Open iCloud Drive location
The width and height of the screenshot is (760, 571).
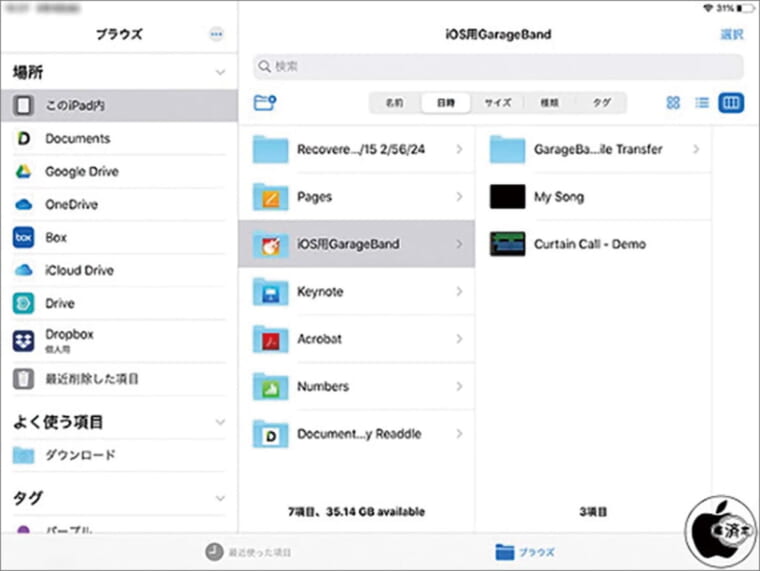click(79, 270)
